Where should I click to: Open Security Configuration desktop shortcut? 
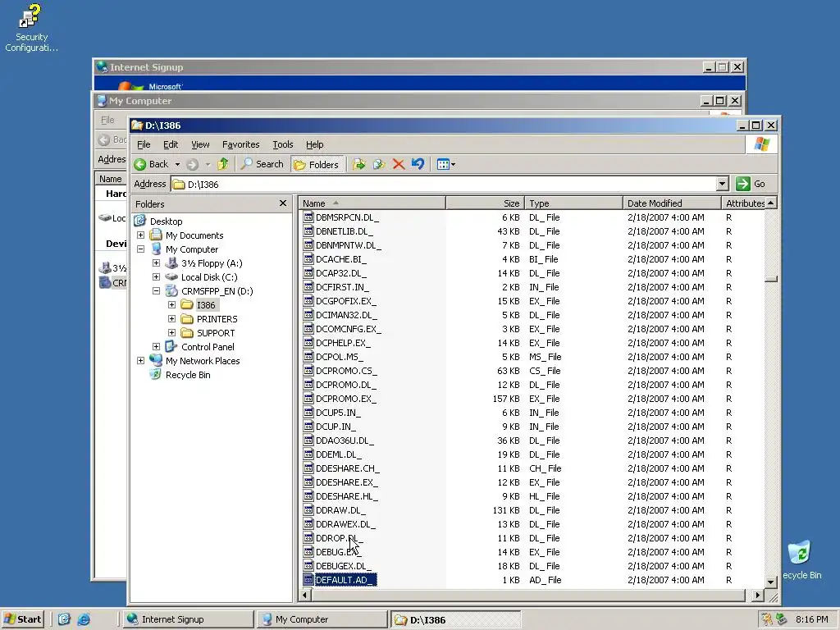(x=31, y=28)
